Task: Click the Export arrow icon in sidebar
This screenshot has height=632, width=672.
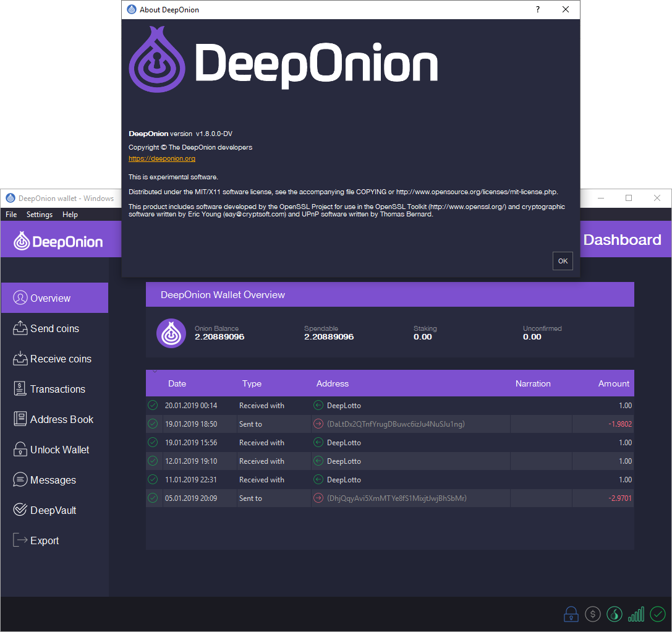Action: pyautogui.click(x=20, y=540)
